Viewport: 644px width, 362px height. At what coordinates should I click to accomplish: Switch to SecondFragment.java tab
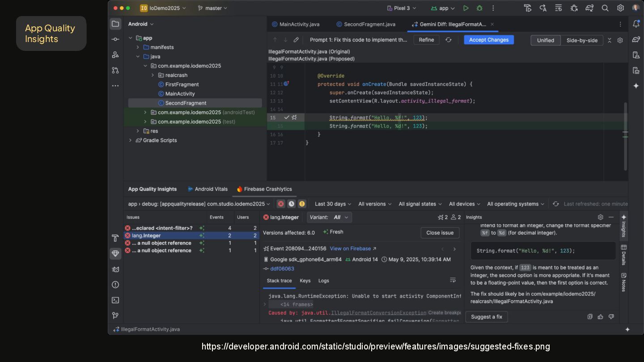366,24
